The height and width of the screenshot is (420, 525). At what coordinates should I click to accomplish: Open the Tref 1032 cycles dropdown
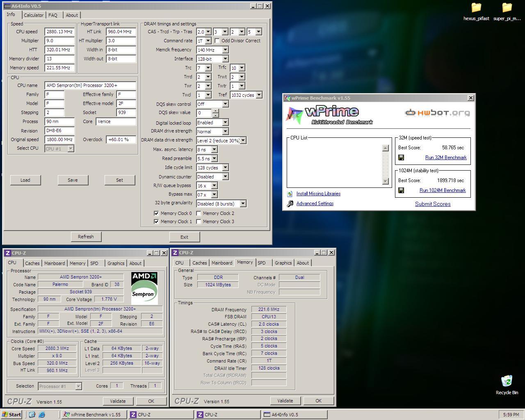pos(259,95)
